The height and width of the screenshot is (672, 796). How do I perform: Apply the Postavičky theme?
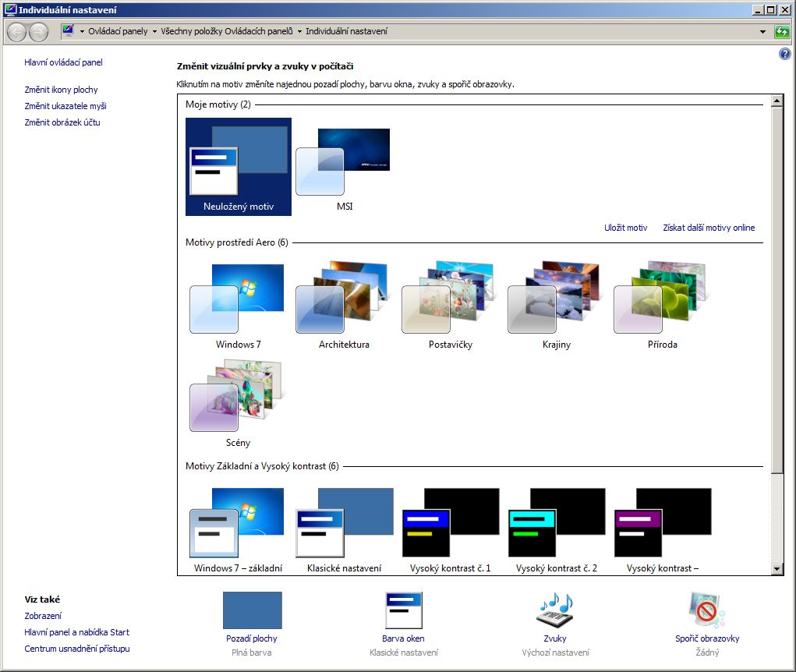451,305
